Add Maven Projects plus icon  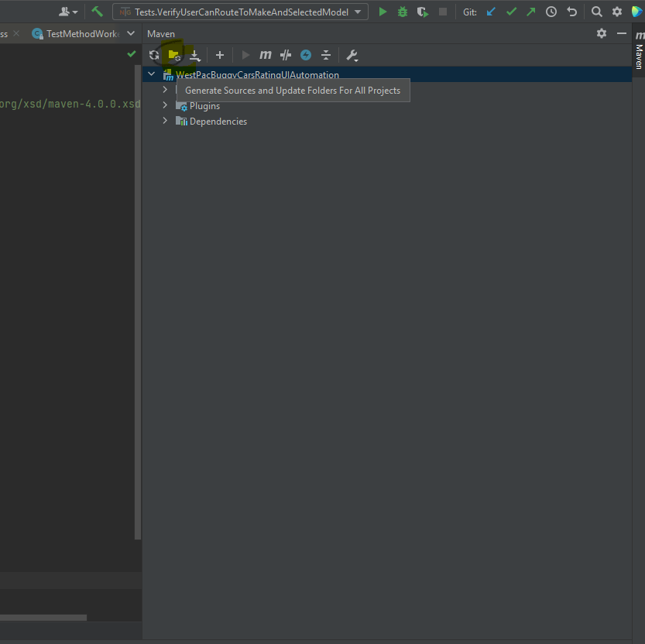coord(220,55)
